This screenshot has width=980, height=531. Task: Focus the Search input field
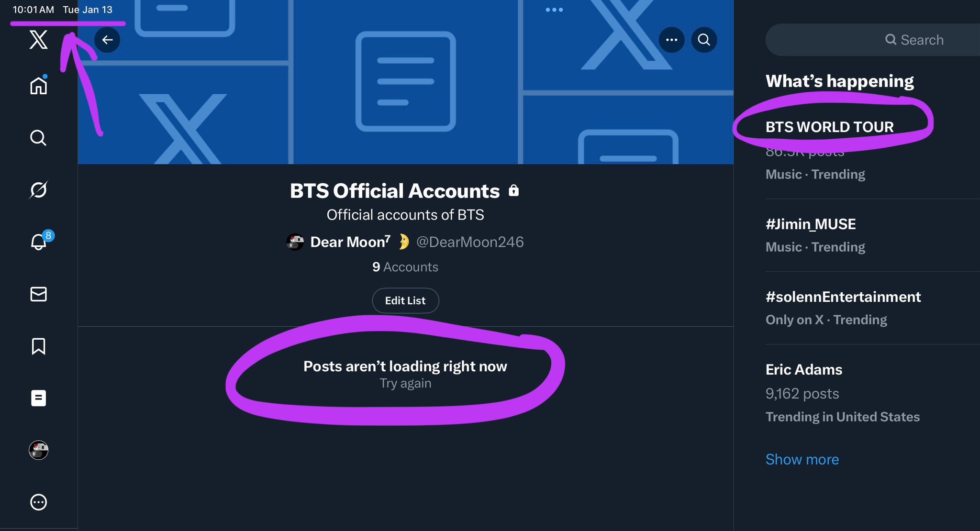(914, 40)
